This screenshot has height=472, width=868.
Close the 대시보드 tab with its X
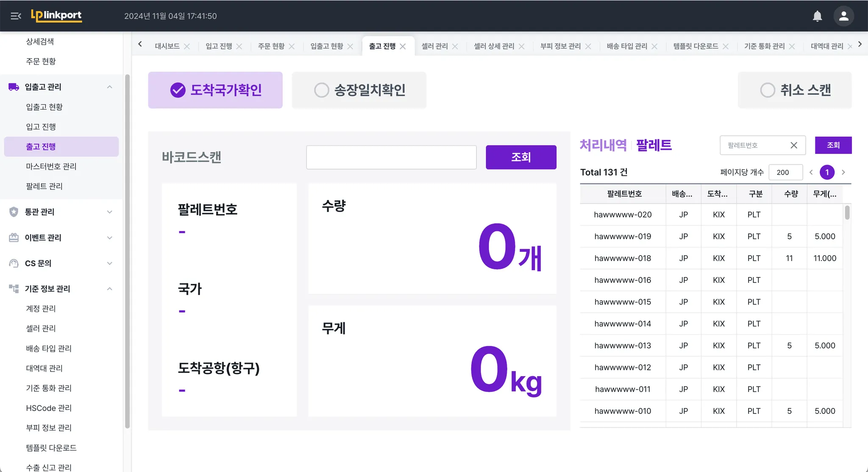[x=187, y=46]
